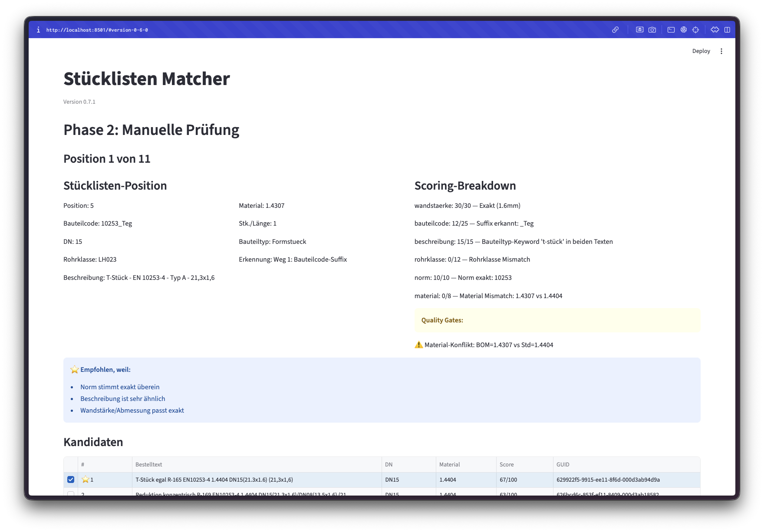Toggle the split view panel icon
The width and height of the screenshot is (764, 532).
click(728, 30)
